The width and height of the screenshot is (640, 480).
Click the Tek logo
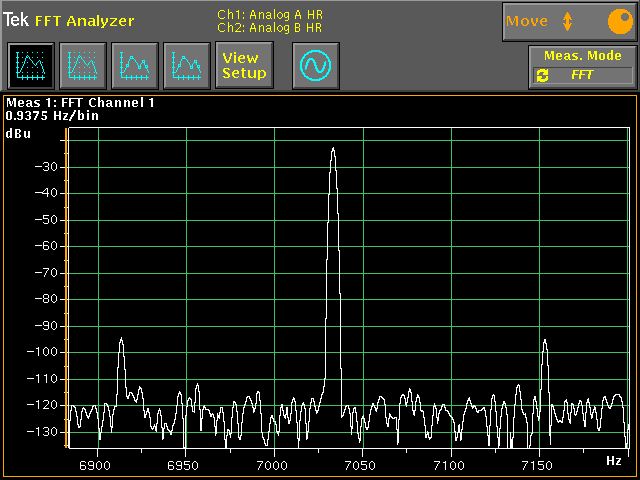[x=16, y=20]
